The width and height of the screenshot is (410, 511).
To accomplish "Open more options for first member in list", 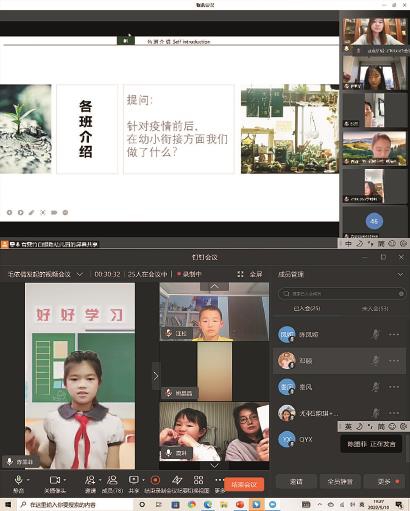I will pyautogui.click(x=394, y=334).
